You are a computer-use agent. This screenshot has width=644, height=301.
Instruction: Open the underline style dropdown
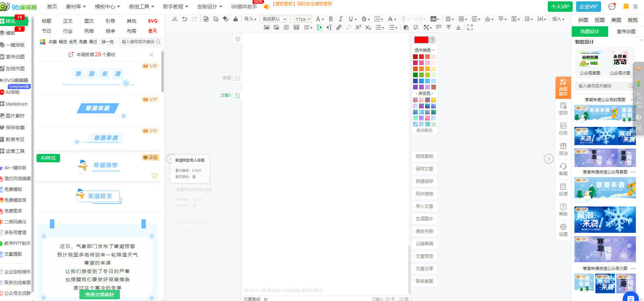tap(352, 19)
